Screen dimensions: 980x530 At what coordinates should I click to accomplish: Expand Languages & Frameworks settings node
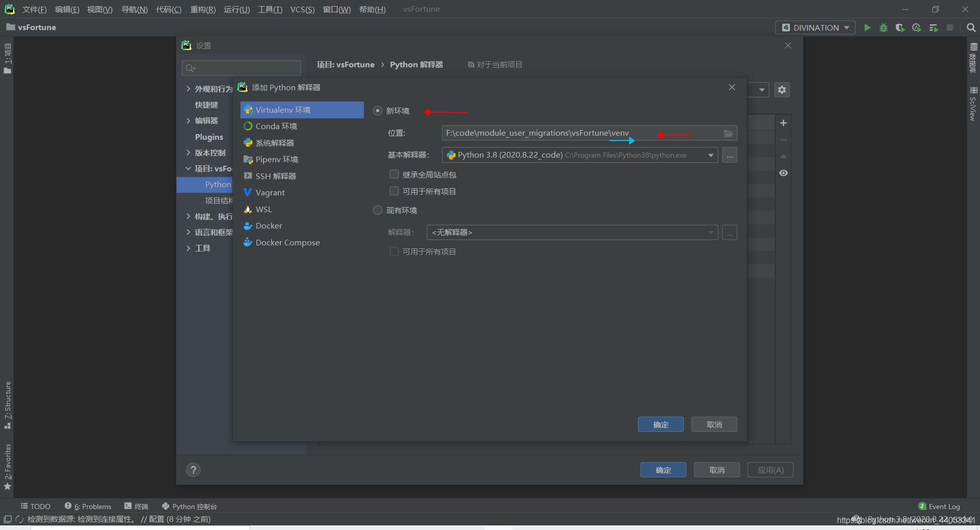[188, 232]
